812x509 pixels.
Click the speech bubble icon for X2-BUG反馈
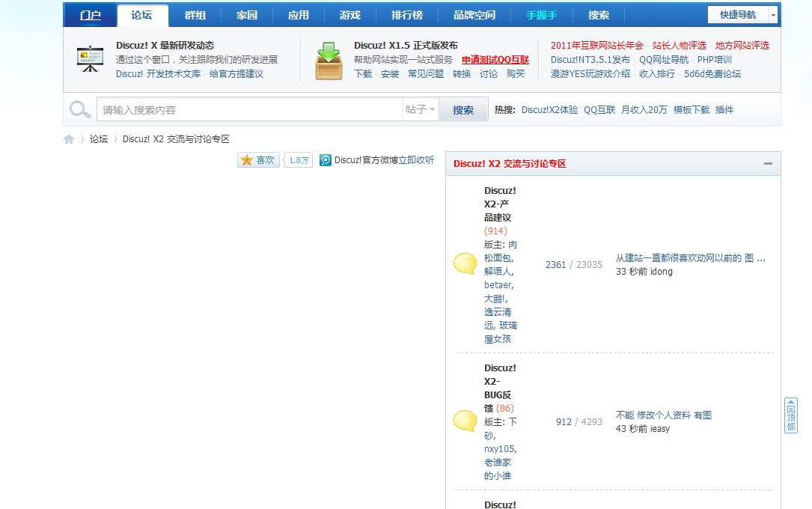tap(465, 421)
